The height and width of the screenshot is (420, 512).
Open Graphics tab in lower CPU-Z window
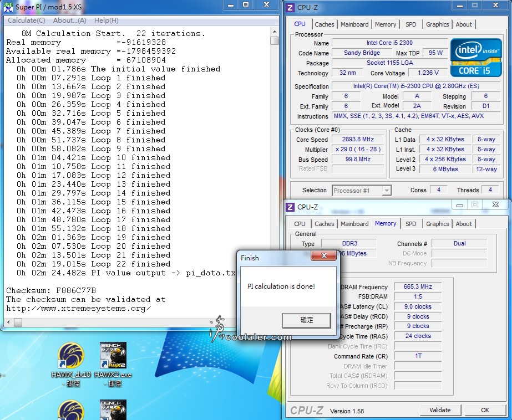[437, 224]
